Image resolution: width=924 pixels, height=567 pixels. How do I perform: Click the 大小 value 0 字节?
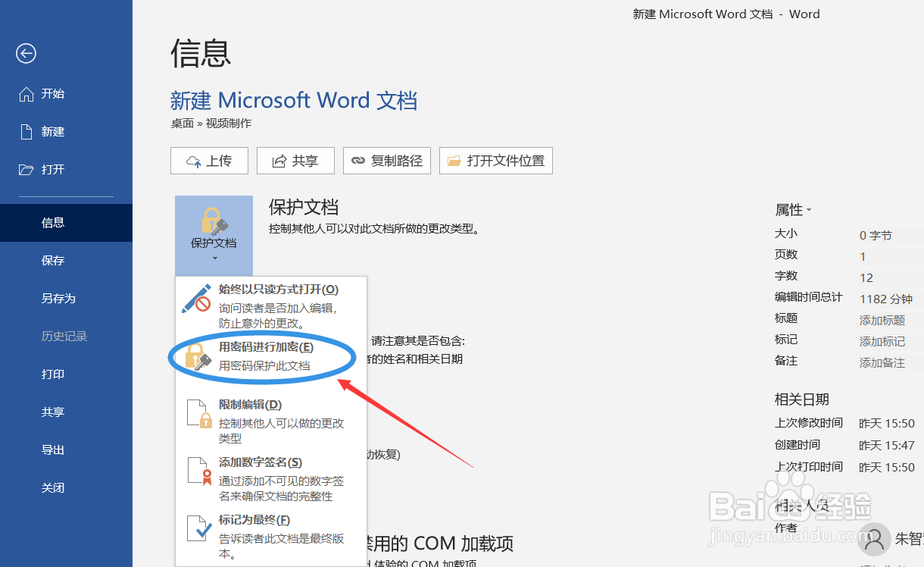(x=876, y=236)
